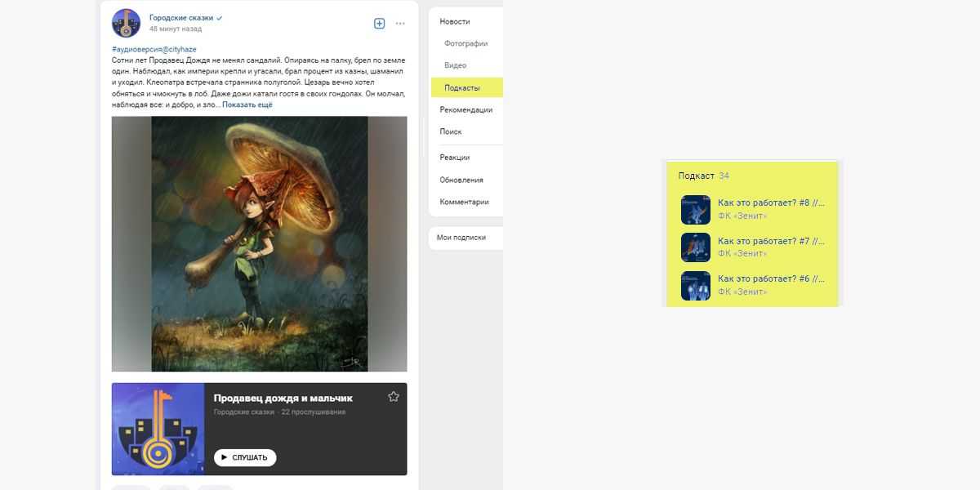Viewport: 980px width, 490px height.
Task: Open the Городские сказки group name link
Action: (181, 17)
